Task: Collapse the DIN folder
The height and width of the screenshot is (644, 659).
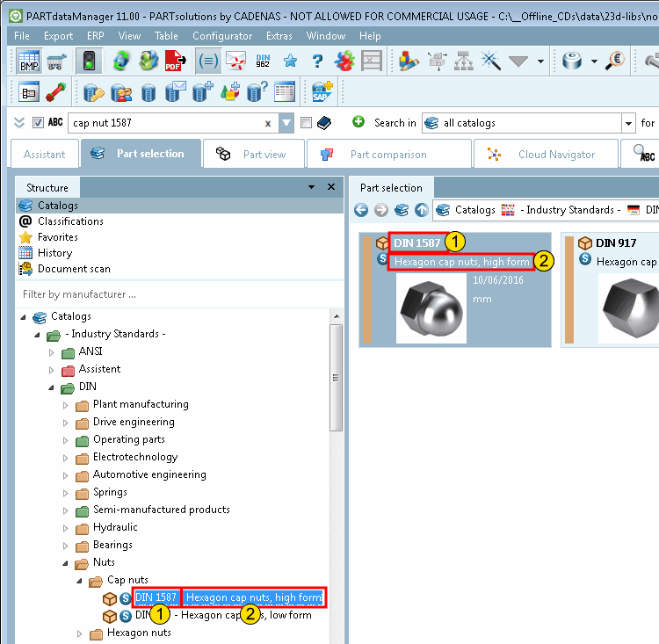Action: click(51, 387)
